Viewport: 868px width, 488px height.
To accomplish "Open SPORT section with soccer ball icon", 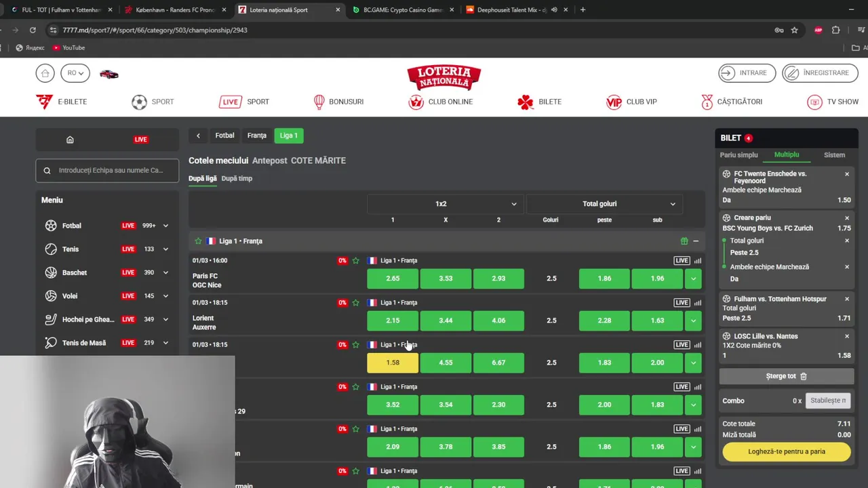I will point(153,102).
